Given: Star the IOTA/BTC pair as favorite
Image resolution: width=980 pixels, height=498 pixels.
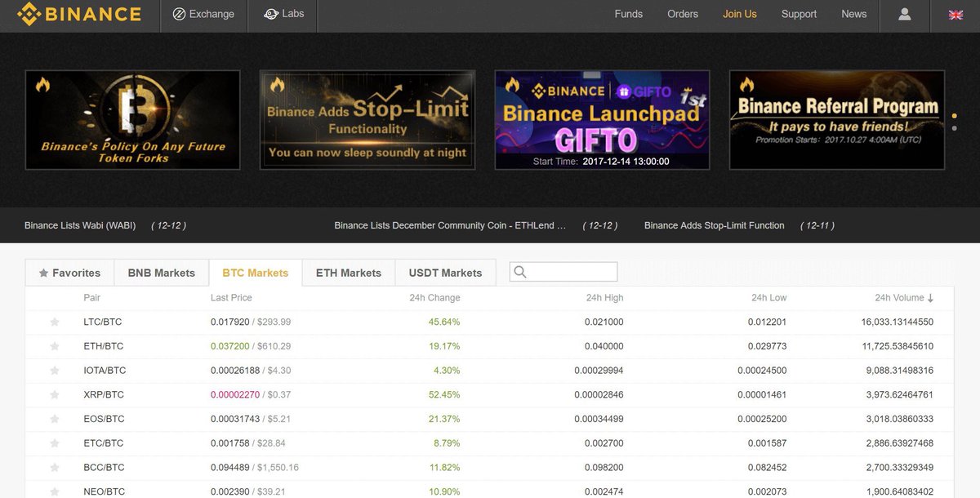Looking at the screenshot, I should point(55,371).
